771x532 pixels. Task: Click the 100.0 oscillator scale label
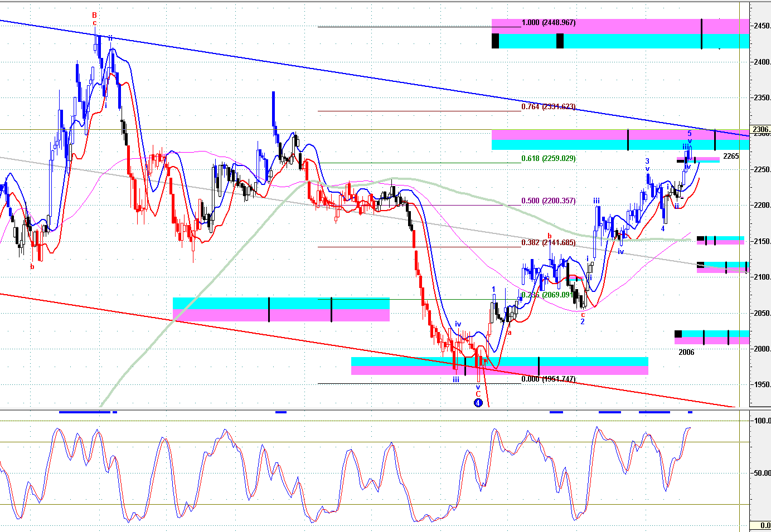coord(762,421)
